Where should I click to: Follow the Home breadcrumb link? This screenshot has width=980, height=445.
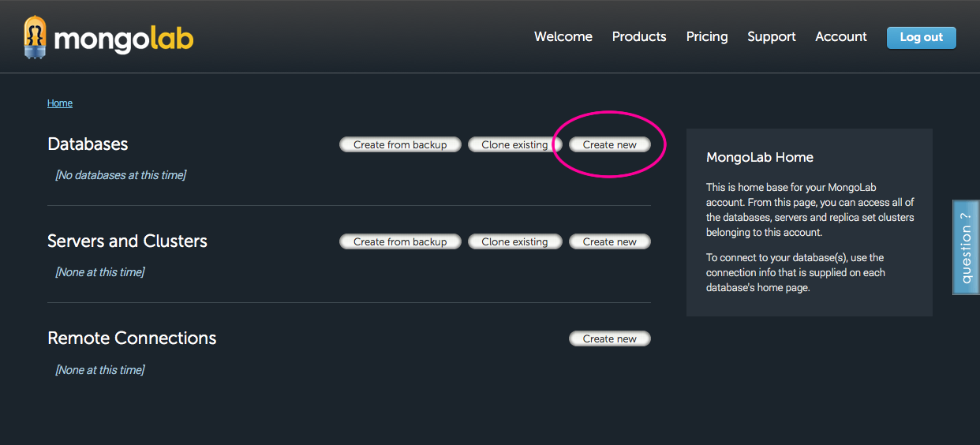pyautogui.click(x=60, y=103)
